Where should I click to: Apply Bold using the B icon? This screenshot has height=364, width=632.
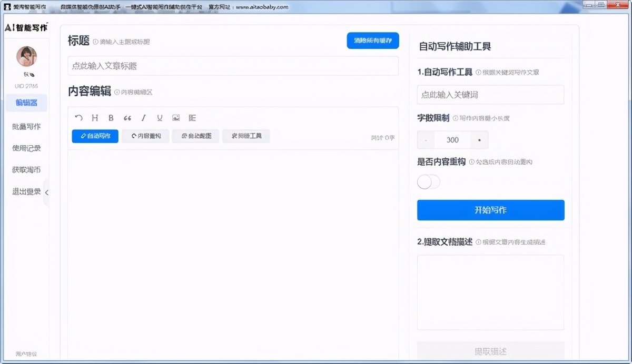(x=111, y=118)
